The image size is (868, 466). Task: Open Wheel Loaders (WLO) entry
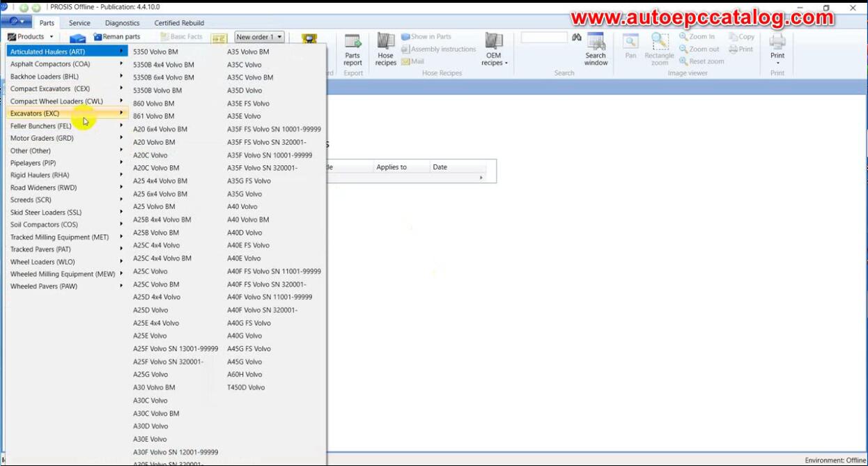click(67, 262)
